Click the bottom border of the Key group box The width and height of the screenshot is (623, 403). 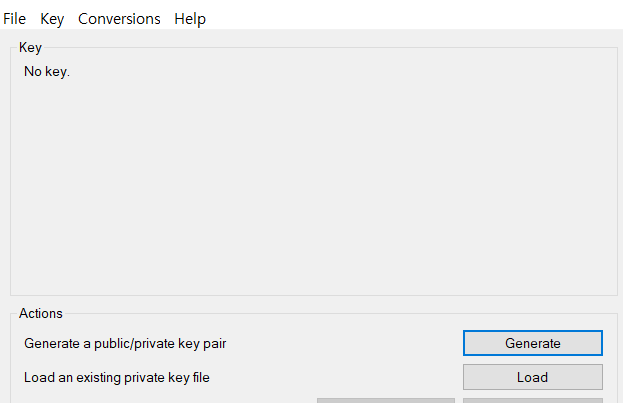314,295
